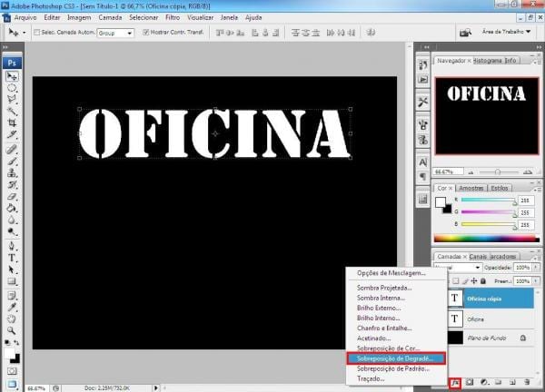Switch to the Estilos tab
The height and width of the screenshot is (392, 545).
500,188
